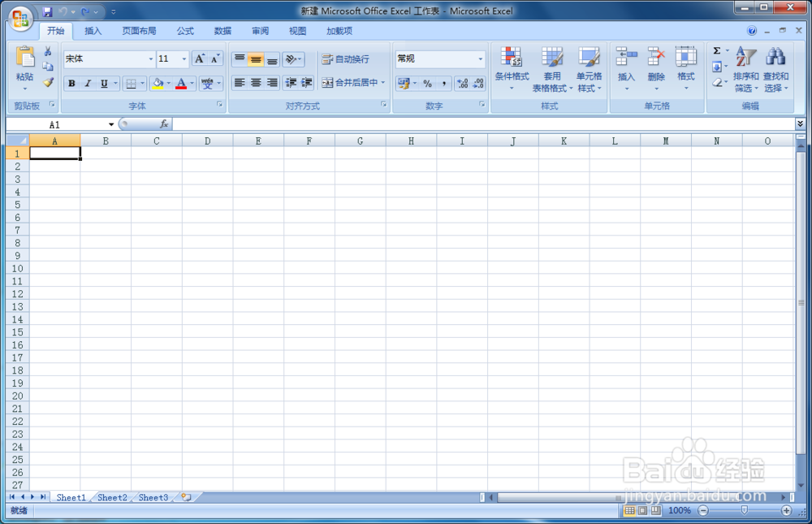Open 单元格样式 cell styles
This screenshot has height=524, width=812.
click(x=590, y=69)
